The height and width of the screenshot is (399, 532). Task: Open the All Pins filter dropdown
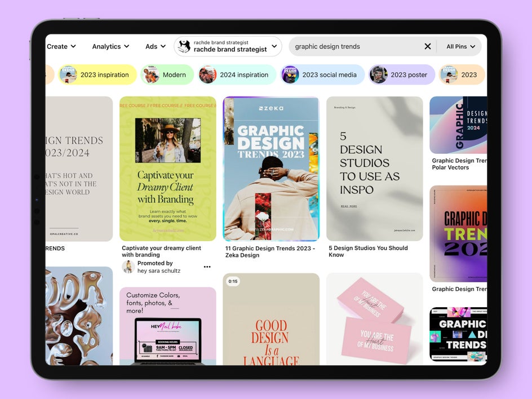coord(460,46)
